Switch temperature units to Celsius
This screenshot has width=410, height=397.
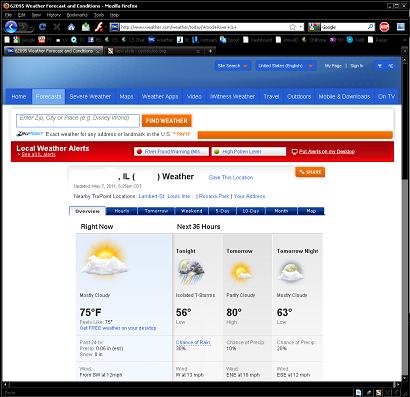[x=391, y=66]
